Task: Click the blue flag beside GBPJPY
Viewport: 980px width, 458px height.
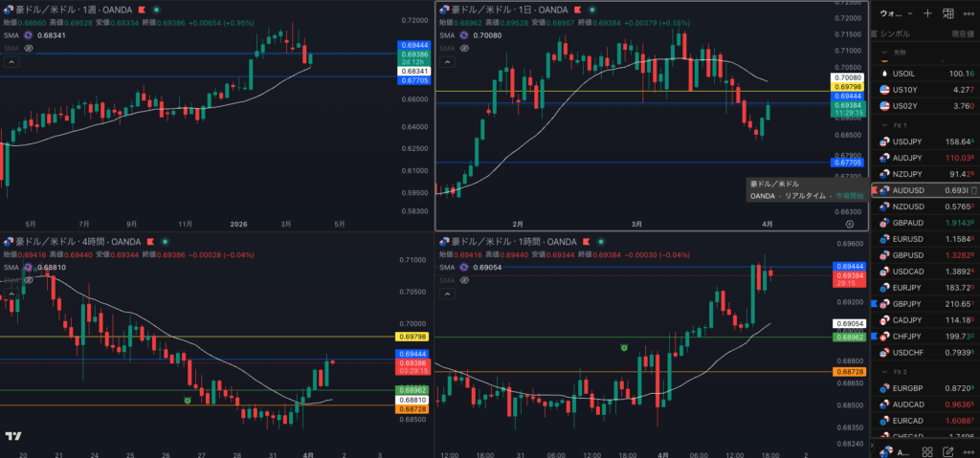Action: (x=875, y=304)
